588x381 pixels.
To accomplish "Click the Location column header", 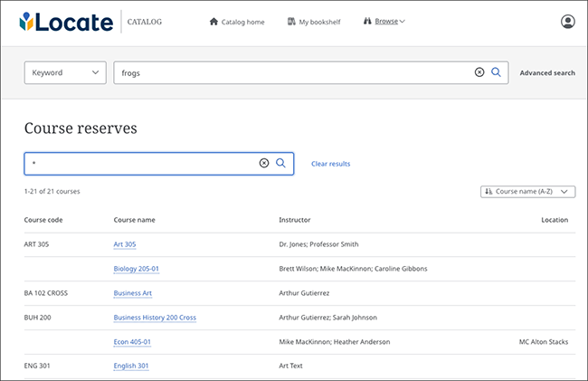I will (x=555, y=220).
